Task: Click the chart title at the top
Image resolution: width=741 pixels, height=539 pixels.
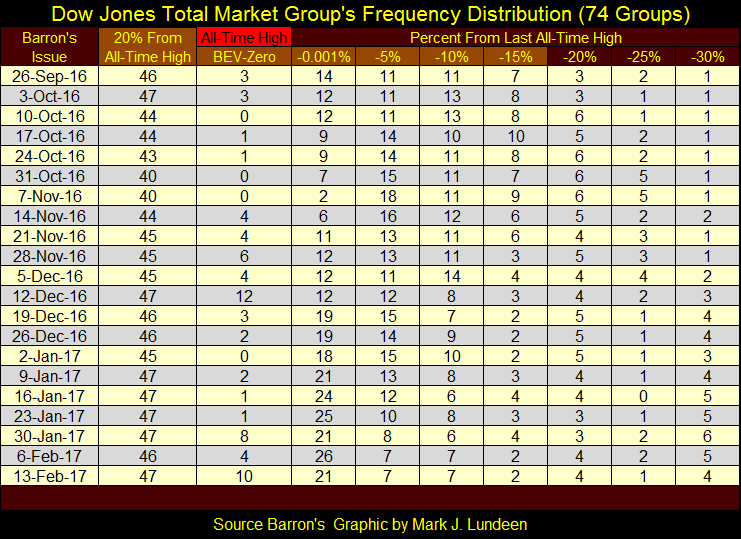Action: coord(370,14)
